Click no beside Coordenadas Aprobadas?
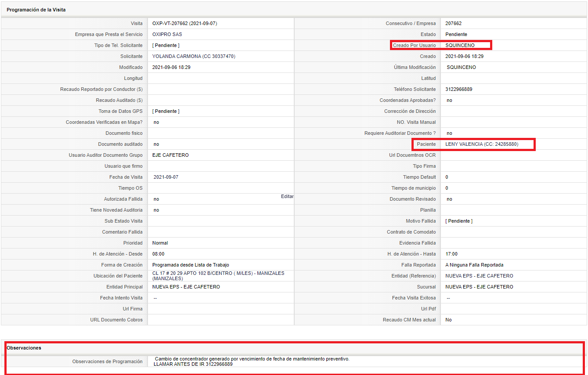 click(x=449, y=100)
